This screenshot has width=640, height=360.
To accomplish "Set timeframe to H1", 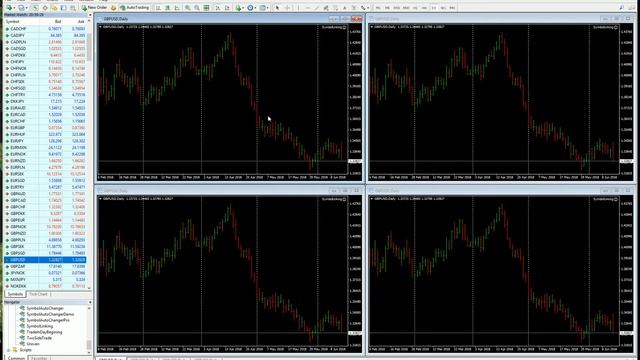I will tap(415, 8).
